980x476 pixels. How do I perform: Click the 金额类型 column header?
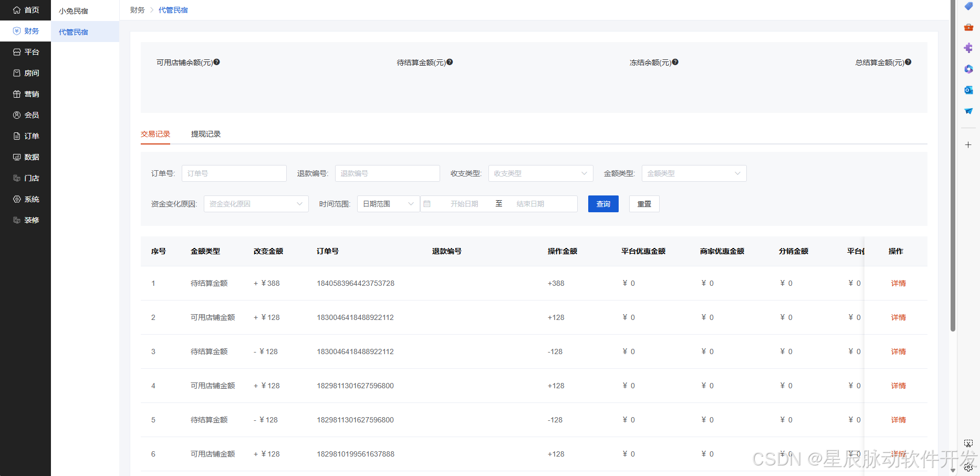point(205,251)
